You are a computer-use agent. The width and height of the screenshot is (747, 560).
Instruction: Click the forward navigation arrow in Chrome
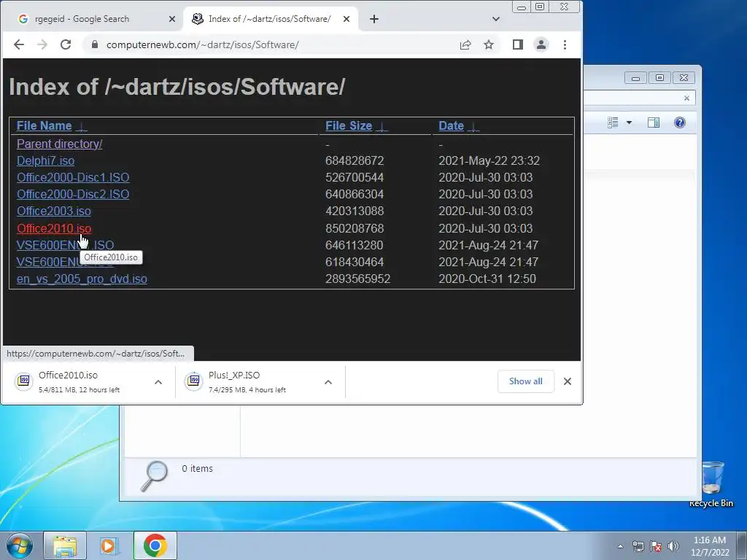[x=42, y=44]
